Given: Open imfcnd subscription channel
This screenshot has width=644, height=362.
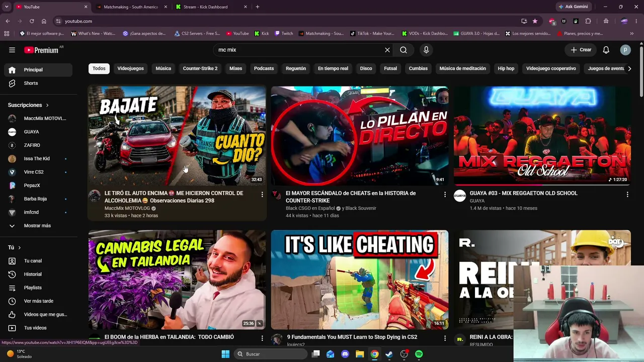Looking at the screenshot, I should (x=38, y=212).
